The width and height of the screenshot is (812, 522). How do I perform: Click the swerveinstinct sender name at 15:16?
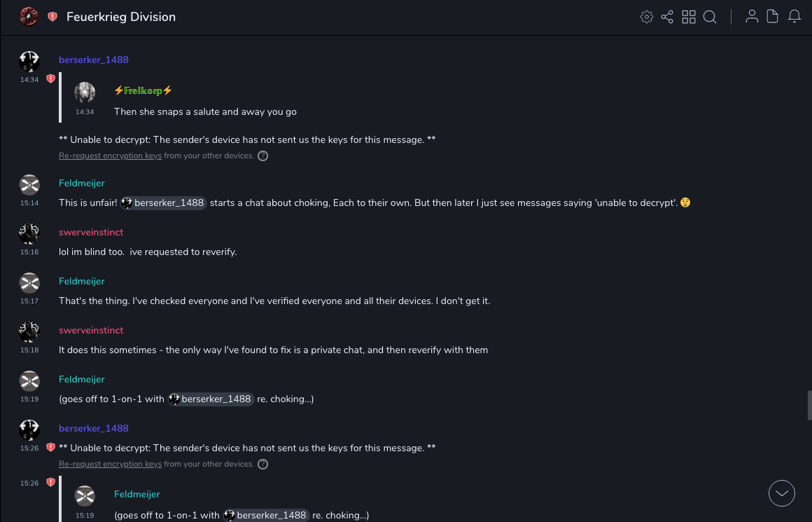(91, 232)
